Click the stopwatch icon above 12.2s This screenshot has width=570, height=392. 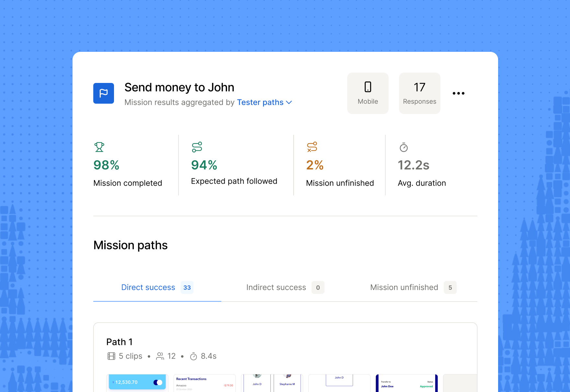(404, 147)
